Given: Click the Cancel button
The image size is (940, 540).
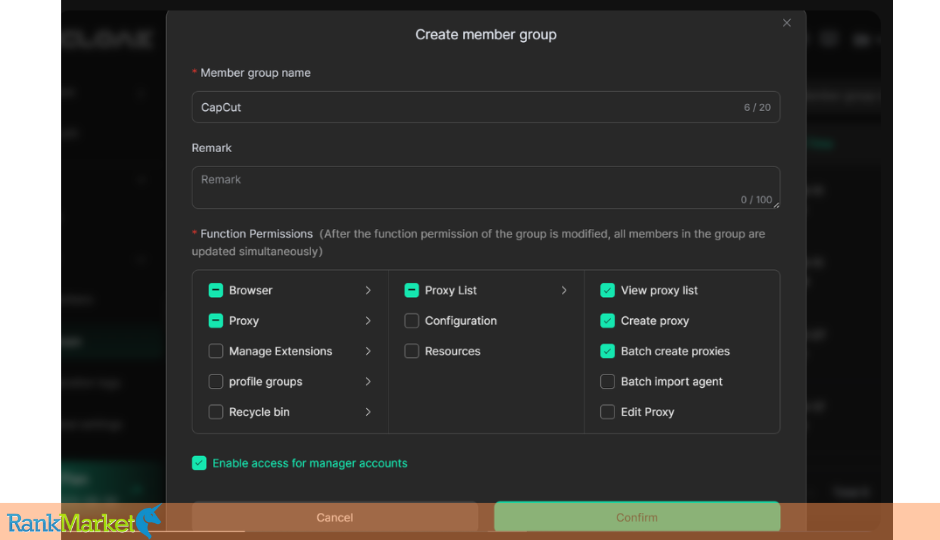Looking at the screenshot, I should pyautogui.click(x=334, y=517).
